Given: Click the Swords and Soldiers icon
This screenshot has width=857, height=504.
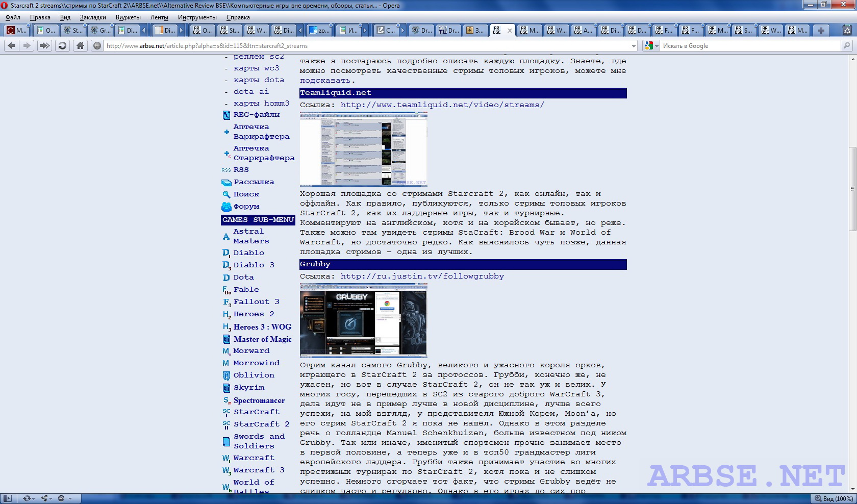Looking at the screenshot, I should pos(226,442).
